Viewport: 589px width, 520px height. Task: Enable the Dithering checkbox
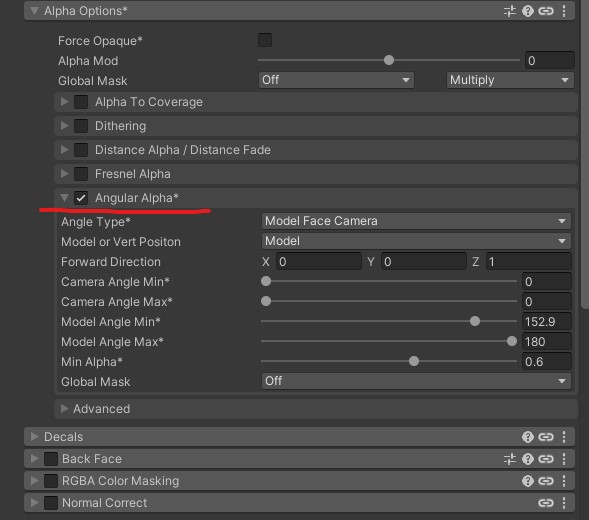pos(81,126)
